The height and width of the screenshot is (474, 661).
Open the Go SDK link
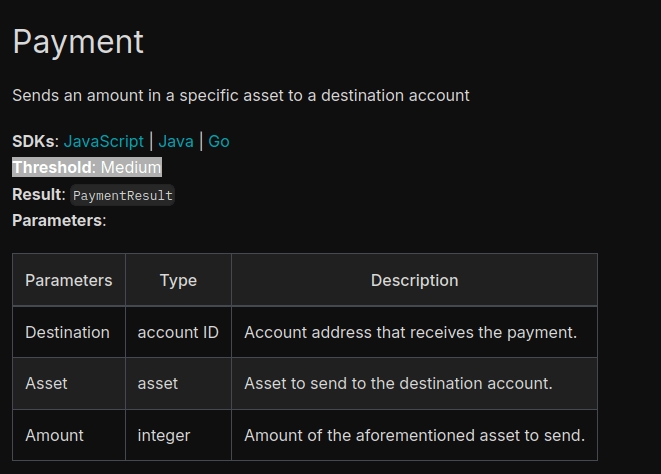click(x=219, y=141)
